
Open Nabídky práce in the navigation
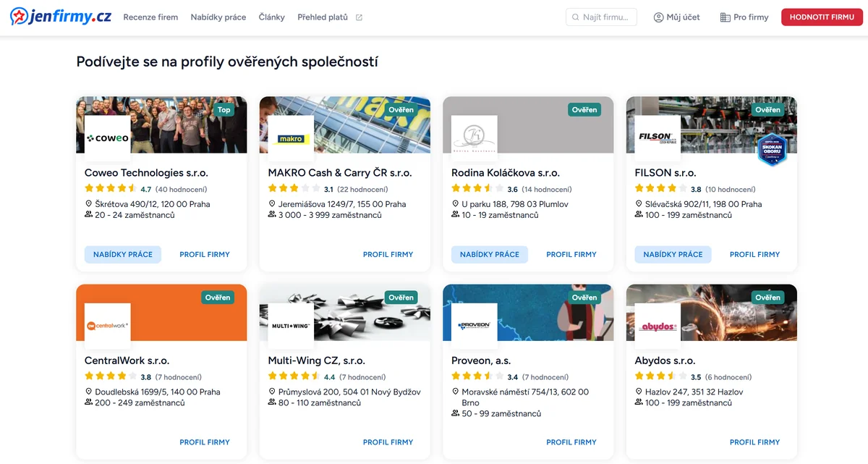click(x=218, y=17)
